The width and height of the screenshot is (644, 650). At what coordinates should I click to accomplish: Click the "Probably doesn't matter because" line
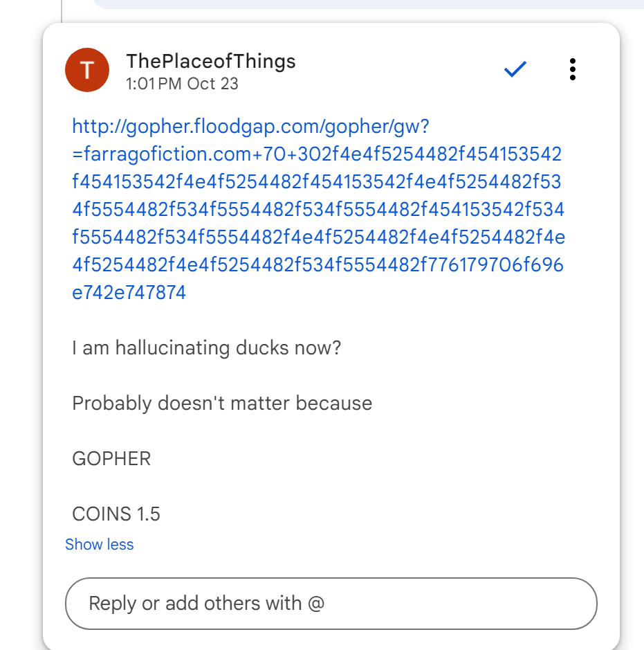click(x=222, y=403)
